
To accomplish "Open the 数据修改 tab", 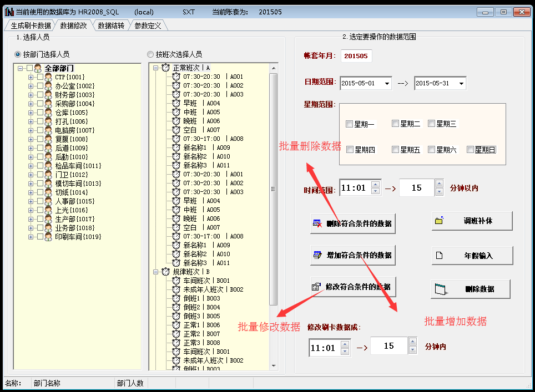I will click(x=73, y=26).
